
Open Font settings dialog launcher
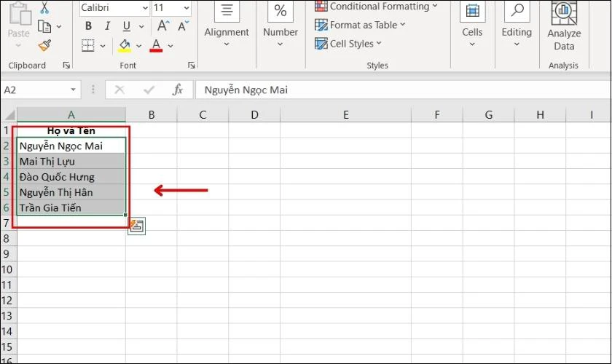pos(191,65)
